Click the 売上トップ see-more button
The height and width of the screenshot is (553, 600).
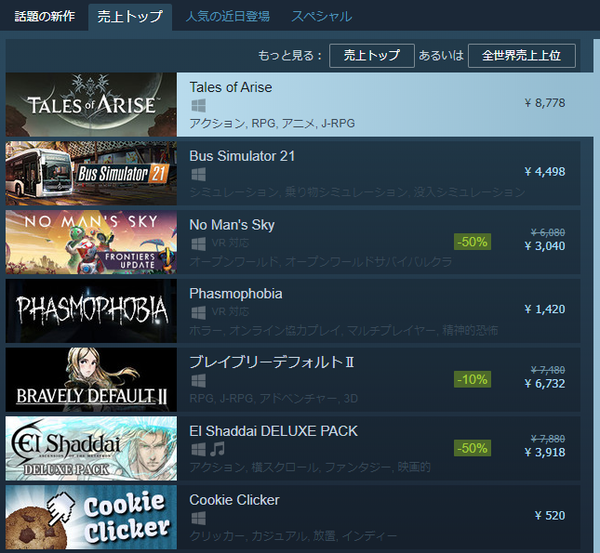click(x=372, y=56)
